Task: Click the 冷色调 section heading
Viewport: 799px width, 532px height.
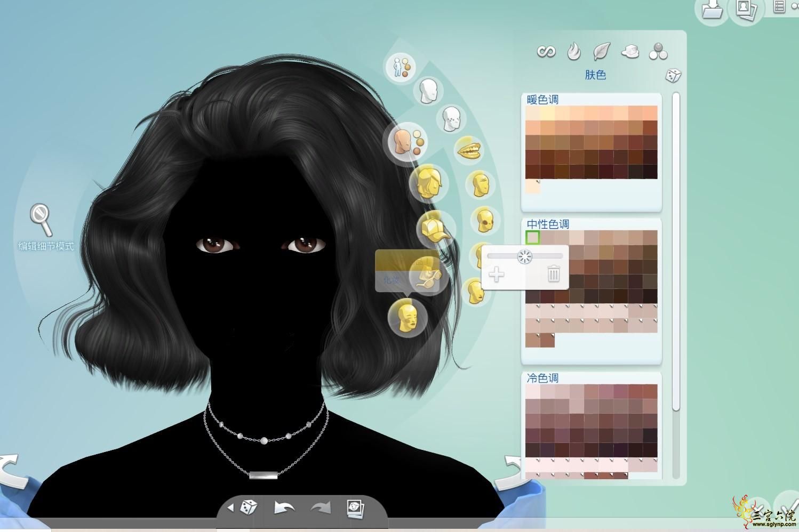Action: coord(542,378)
